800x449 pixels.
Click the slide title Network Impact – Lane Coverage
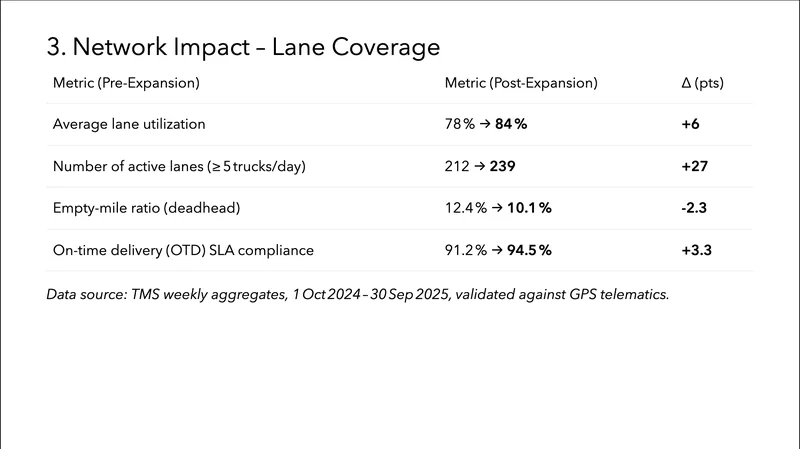coord(244,47)
